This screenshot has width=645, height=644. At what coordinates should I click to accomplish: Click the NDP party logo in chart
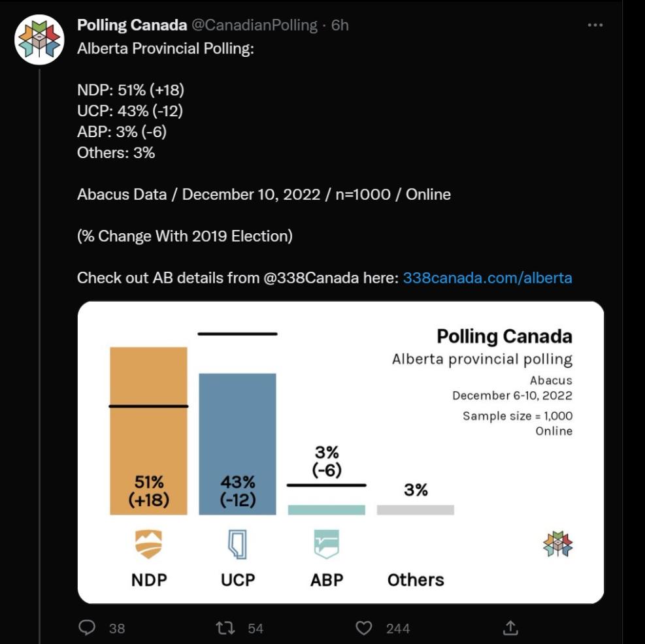coord(148,544)
